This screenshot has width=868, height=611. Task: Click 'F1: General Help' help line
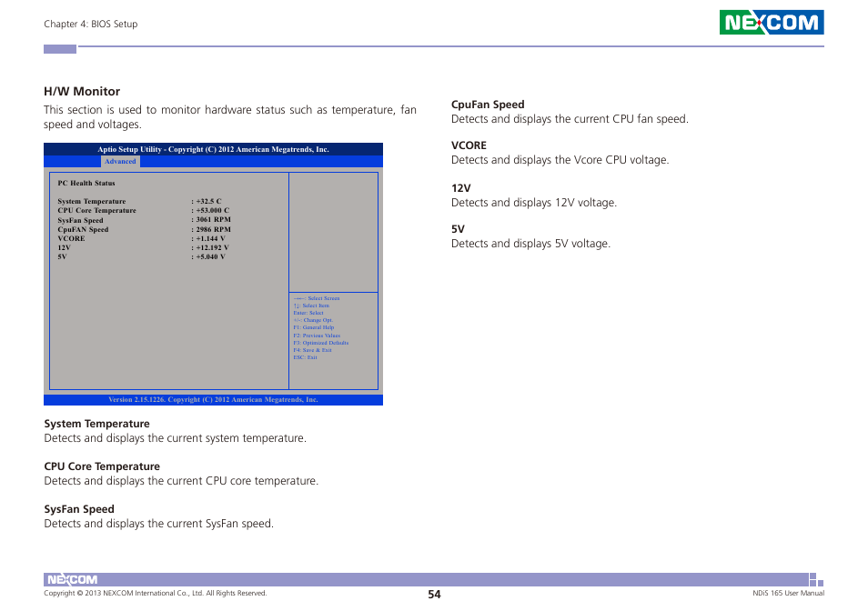pos(314,327)
